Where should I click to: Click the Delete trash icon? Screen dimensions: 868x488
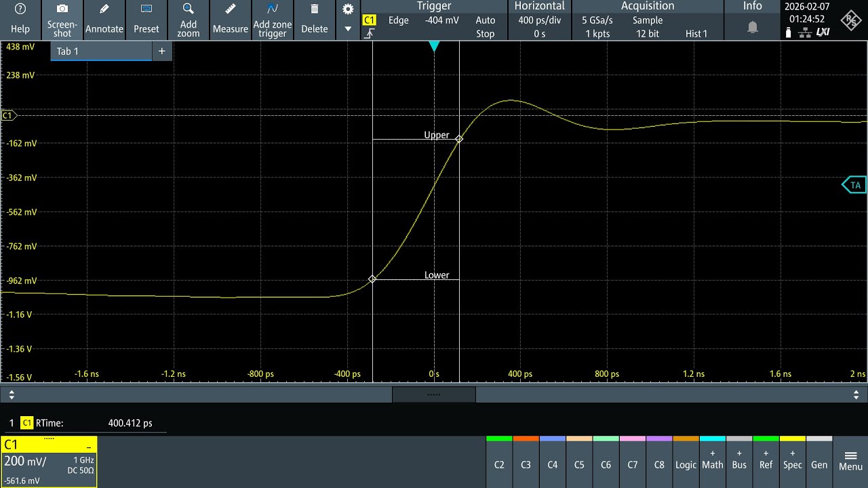(314, 19)
